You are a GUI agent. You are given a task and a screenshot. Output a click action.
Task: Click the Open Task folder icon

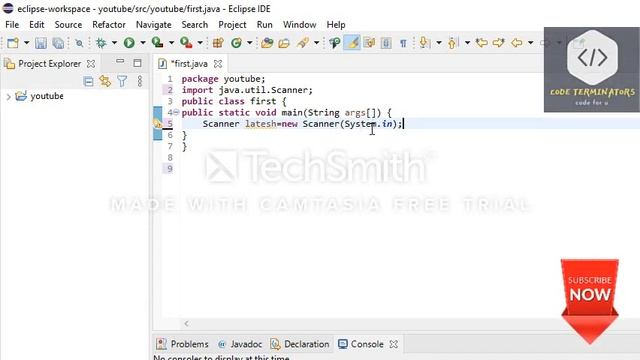click(x=284, y=43)
